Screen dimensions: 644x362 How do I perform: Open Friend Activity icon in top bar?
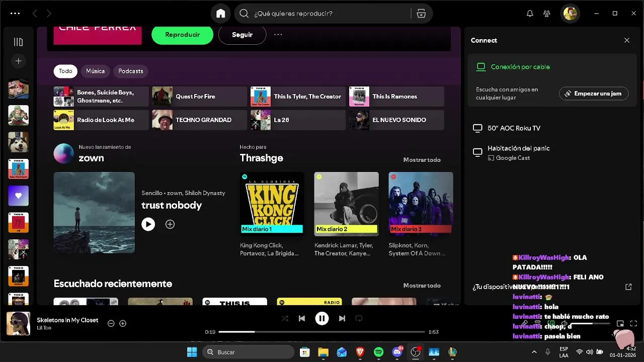547,14
